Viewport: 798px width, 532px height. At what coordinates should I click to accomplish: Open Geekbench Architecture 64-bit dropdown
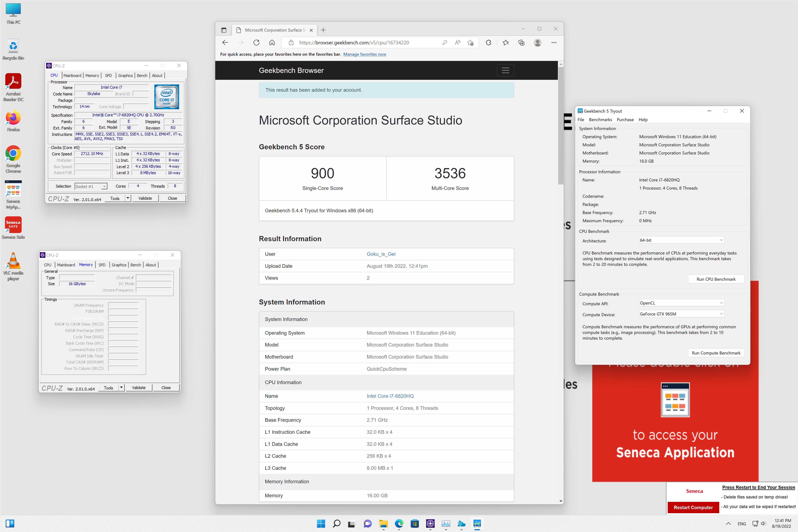tap(681, 240)
